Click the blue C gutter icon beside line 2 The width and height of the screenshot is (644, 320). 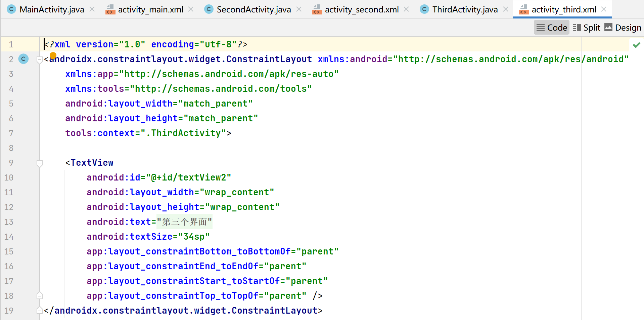coord(23,59)
